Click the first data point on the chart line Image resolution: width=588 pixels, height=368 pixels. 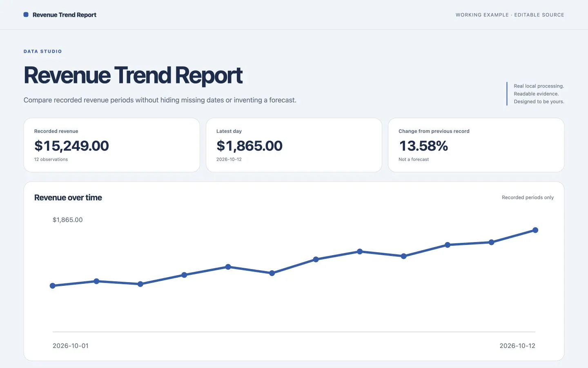[x=53, y=286]
